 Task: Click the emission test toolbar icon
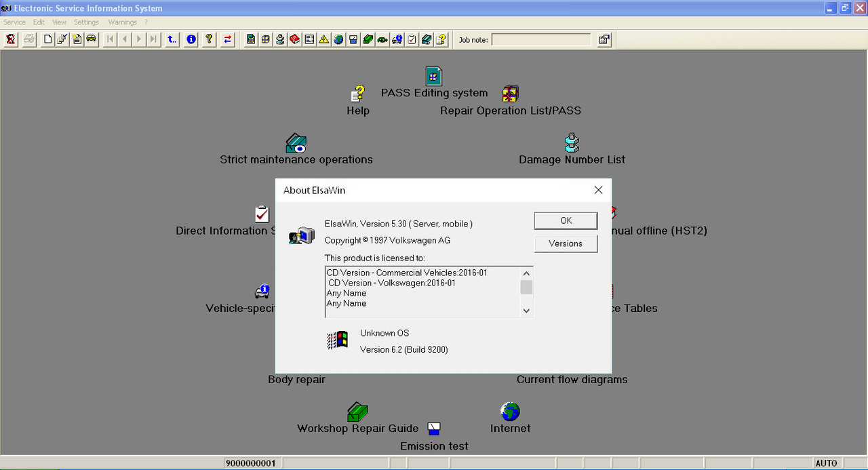pyautogui.click(x=353, y=39)
